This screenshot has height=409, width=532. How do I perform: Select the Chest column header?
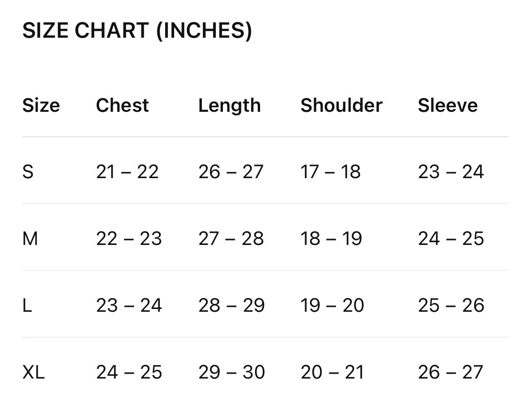pos(122,105)
